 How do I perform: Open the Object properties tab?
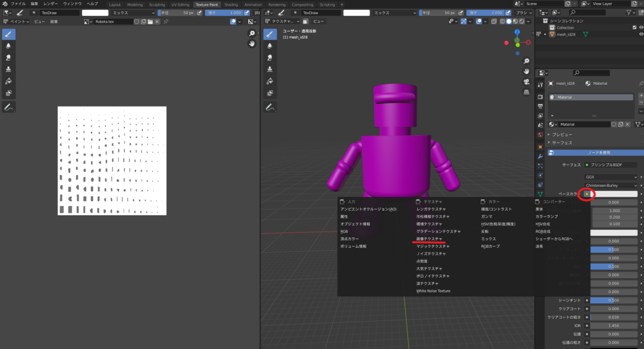540,147
